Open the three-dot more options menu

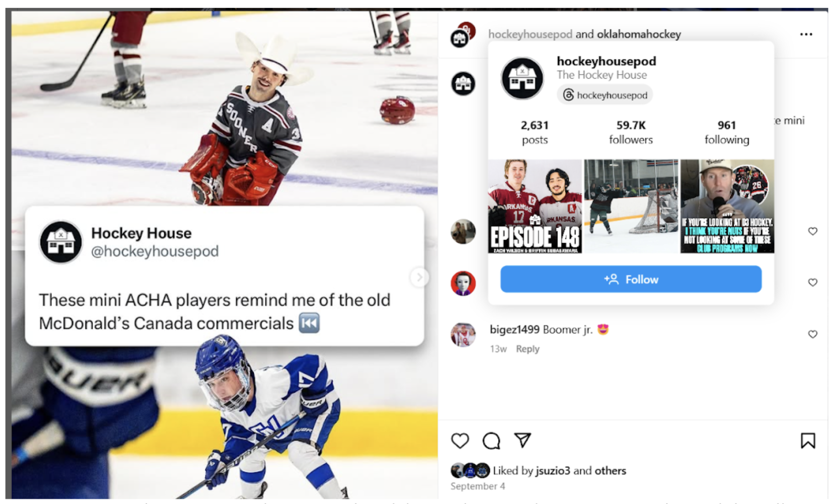(806, 34)
